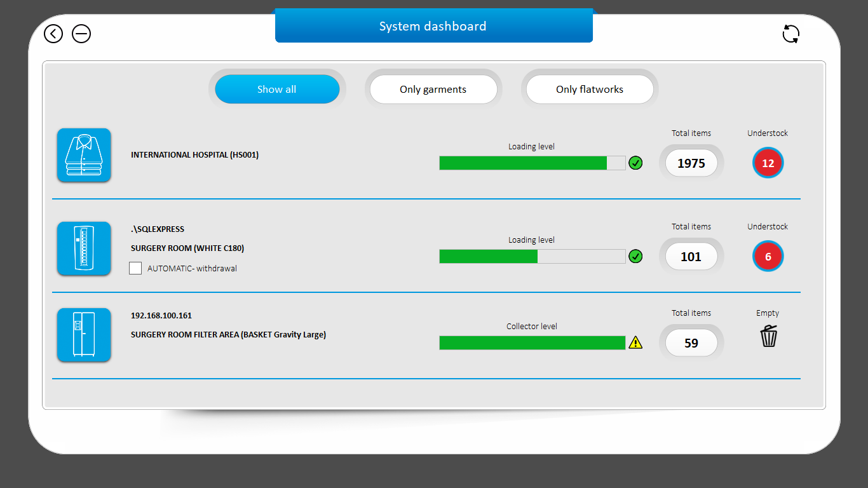Filter by Only garments

[433, 90]
